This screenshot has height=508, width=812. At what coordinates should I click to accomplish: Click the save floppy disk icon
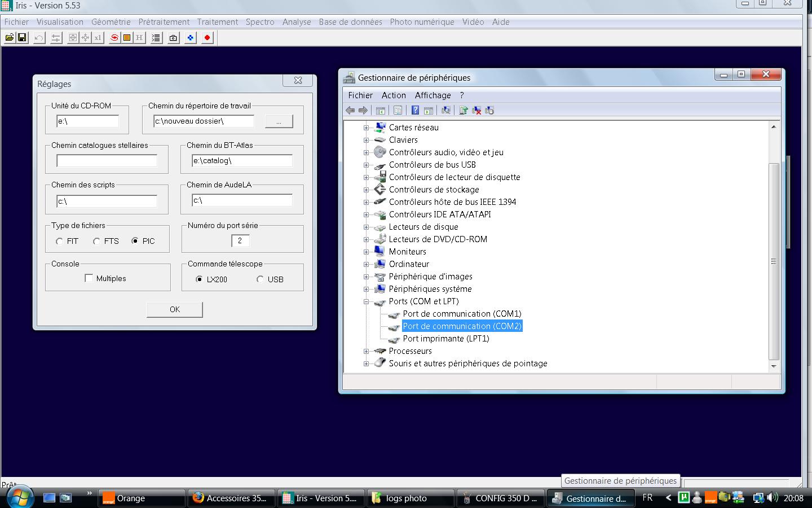pos(22,38)
